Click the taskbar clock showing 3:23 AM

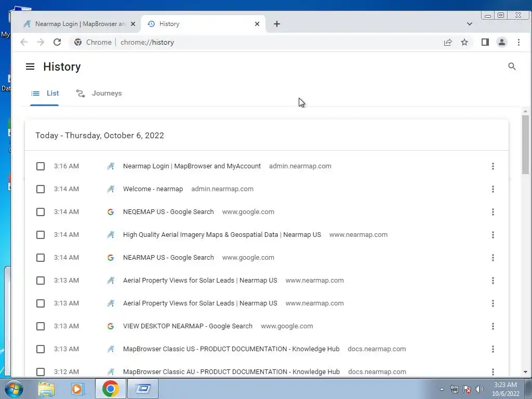click(506, 389)
